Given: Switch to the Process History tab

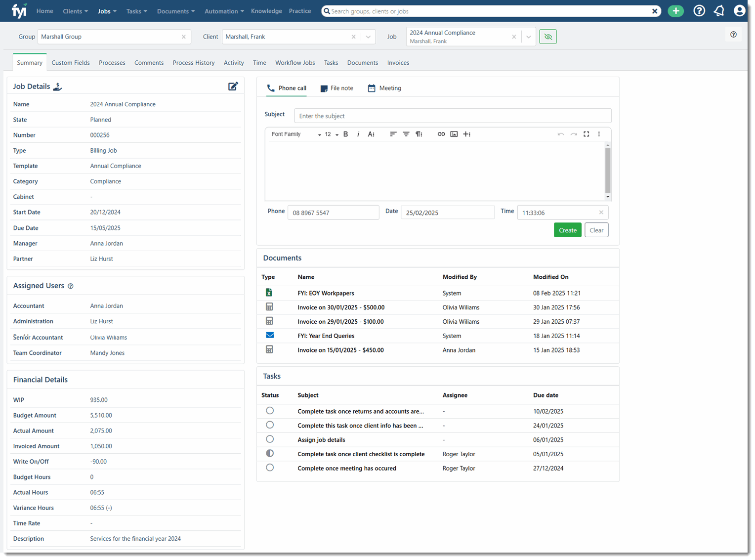Looking at the screenshot, I should pyautogui.click(x=194, y=63).
